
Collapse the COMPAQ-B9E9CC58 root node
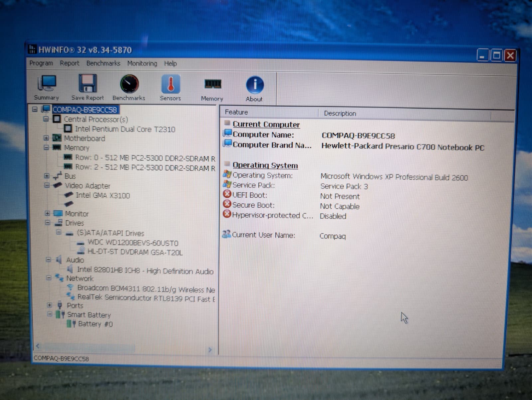pos(35,109)
